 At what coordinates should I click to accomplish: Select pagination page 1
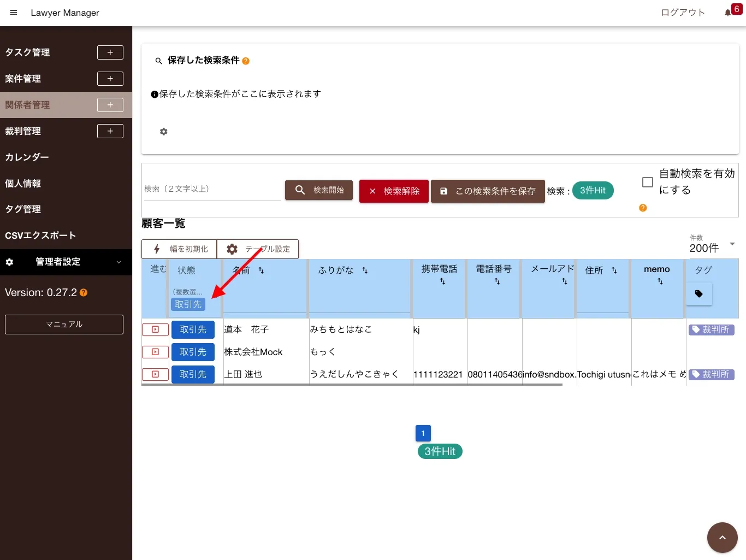423,433
